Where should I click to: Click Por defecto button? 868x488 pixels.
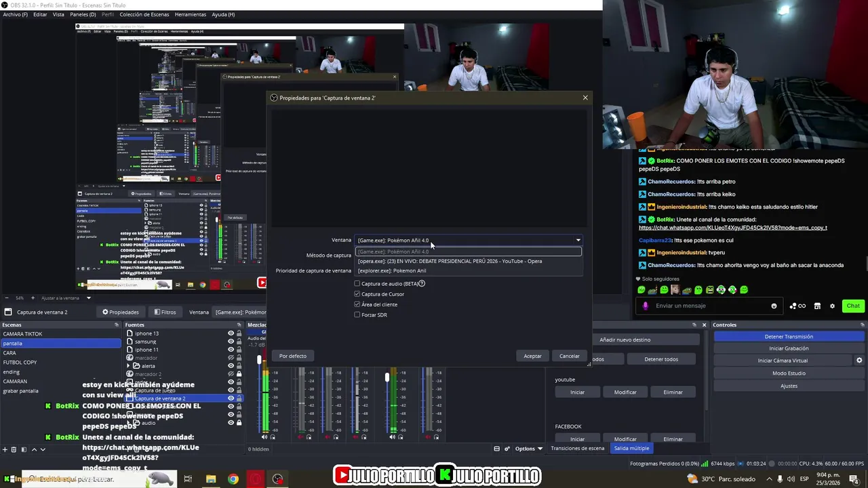293,356
